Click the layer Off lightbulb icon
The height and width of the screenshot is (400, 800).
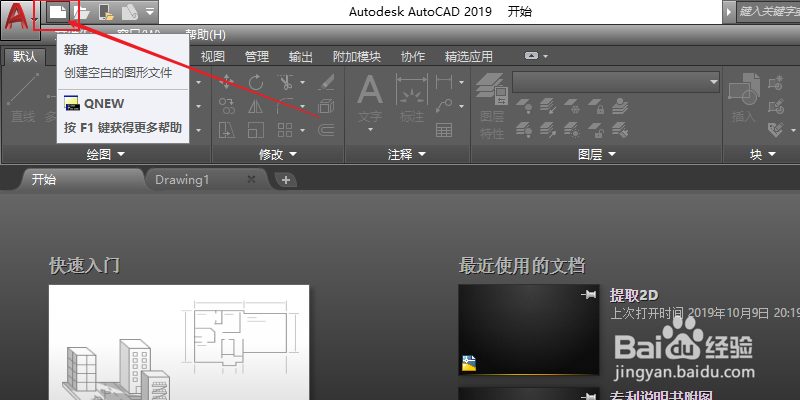click(x=524, y=107)
